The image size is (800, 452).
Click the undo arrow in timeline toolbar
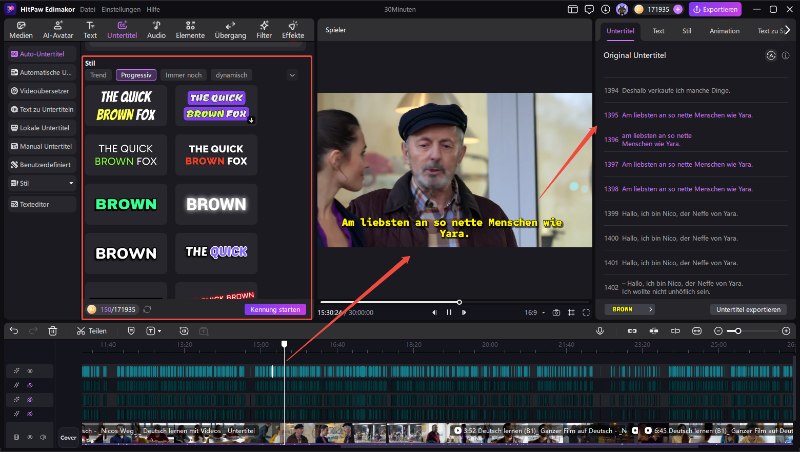pos(14,331)
